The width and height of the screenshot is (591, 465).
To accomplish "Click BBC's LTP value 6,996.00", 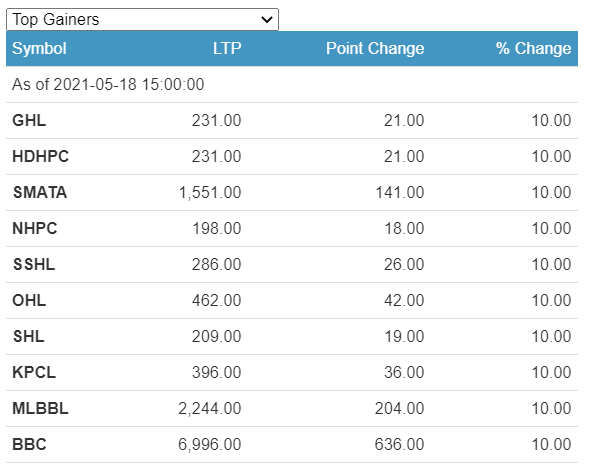I will (x=210, y=444).
